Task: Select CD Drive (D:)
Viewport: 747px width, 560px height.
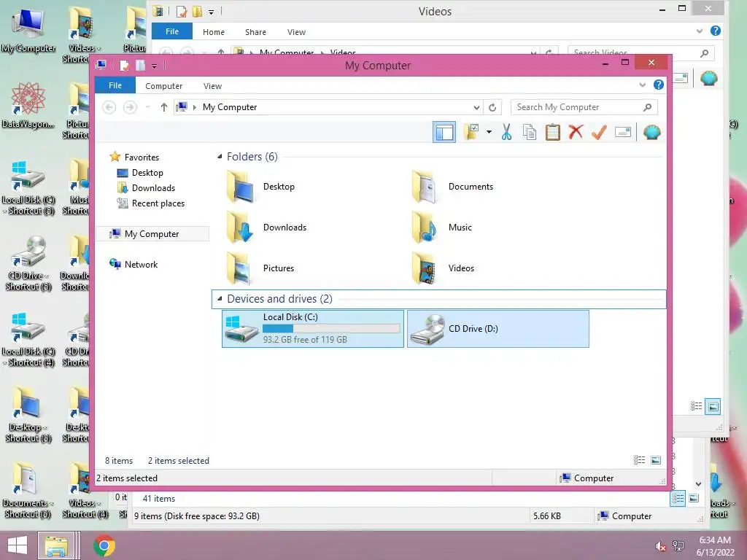Action: tap(498, 329)
